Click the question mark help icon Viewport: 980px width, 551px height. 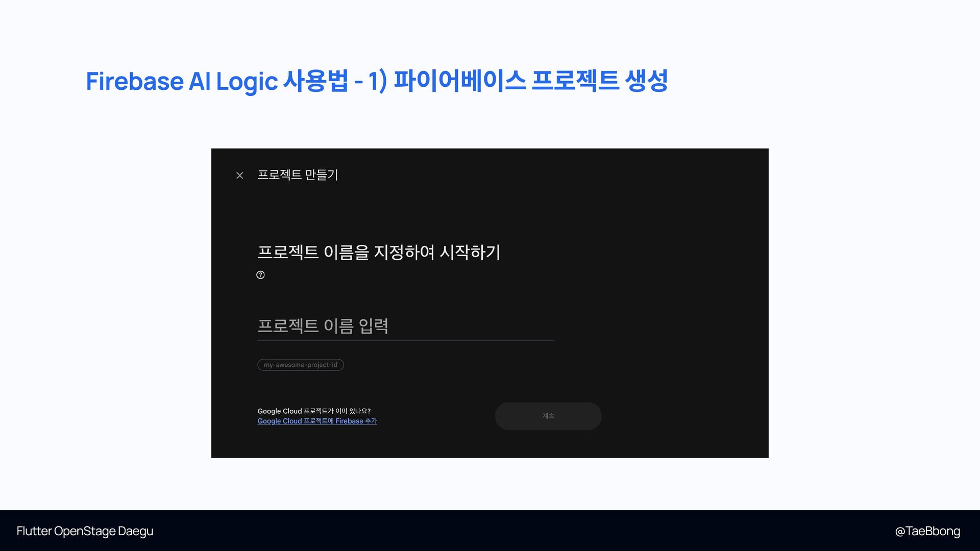(x=260, y=275)
